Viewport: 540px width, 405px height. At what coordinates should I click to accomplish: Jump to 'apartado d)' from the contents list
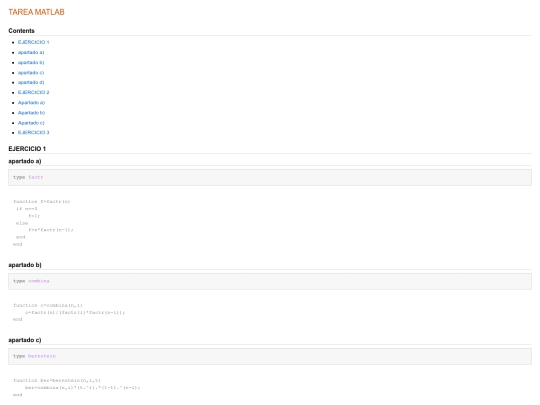(x=31, y=82)
